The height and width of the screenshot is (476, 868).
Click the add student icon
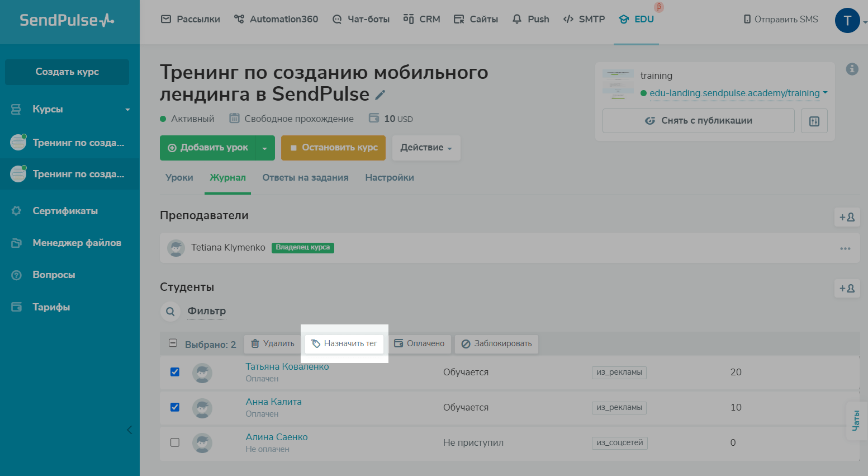(847, 289)
